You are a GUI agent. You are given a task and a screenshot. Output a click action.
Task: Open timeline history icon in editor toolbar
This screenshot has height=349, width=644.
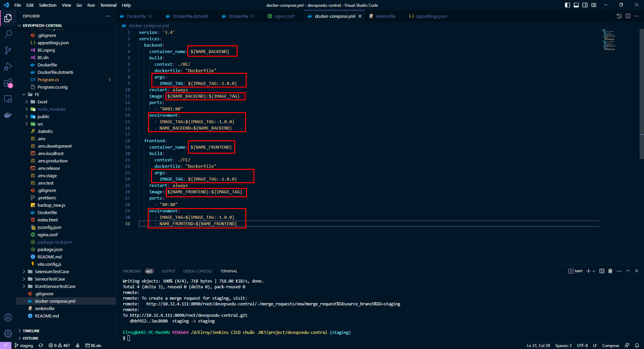(619, 16)
